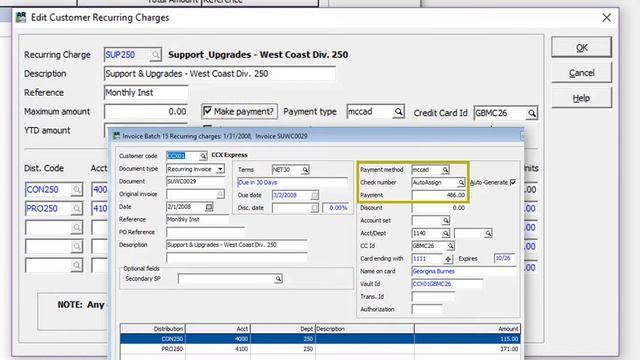The image size is (640, 360).
Task: Click Trans. Id field
Action: 433,297
